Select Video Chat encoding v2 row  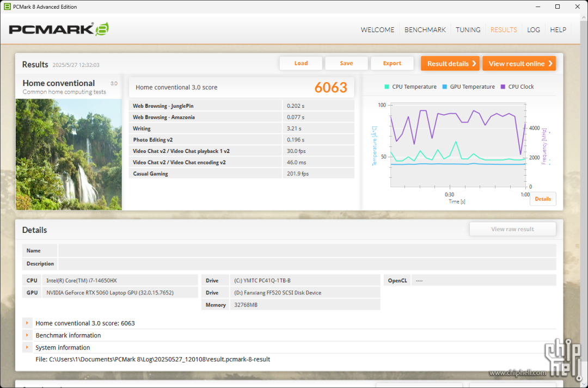[x=242, y=162]
